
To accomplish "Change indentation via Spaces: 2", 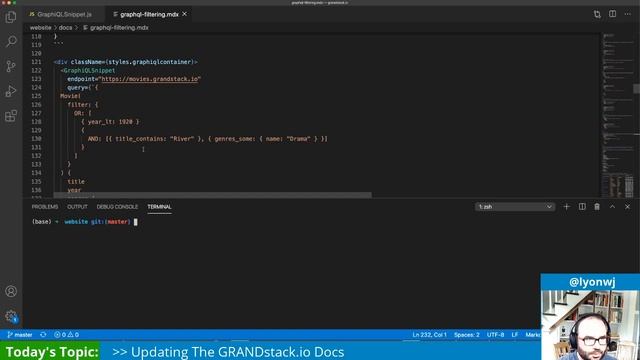I will click(x=467, y=335).
